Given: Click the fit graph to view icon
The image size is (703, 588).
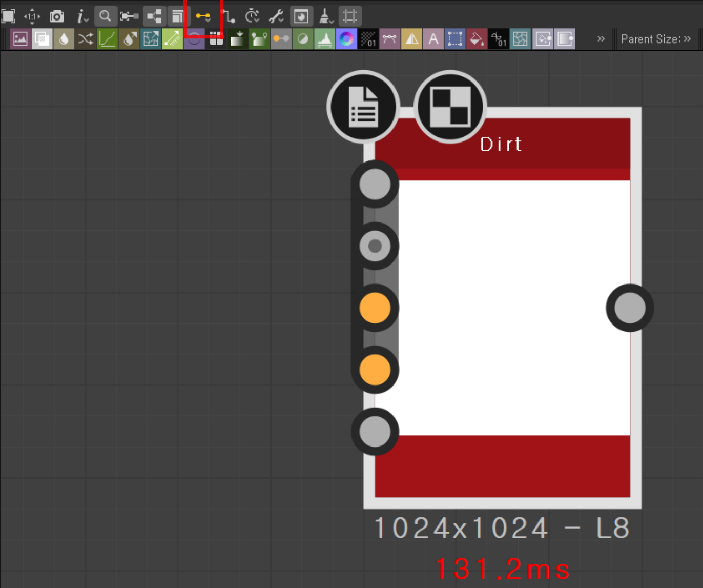Looking at the screenshot, I should 8,16.
